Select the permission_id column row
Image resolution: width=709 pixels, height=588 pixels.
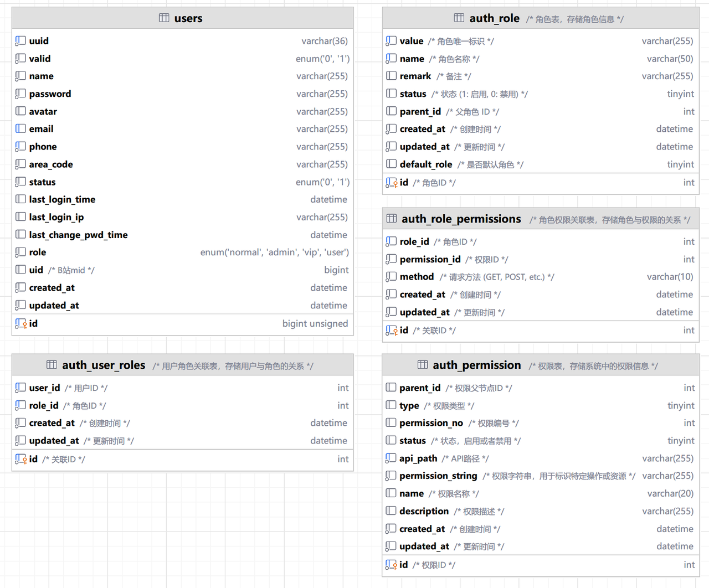430,259
